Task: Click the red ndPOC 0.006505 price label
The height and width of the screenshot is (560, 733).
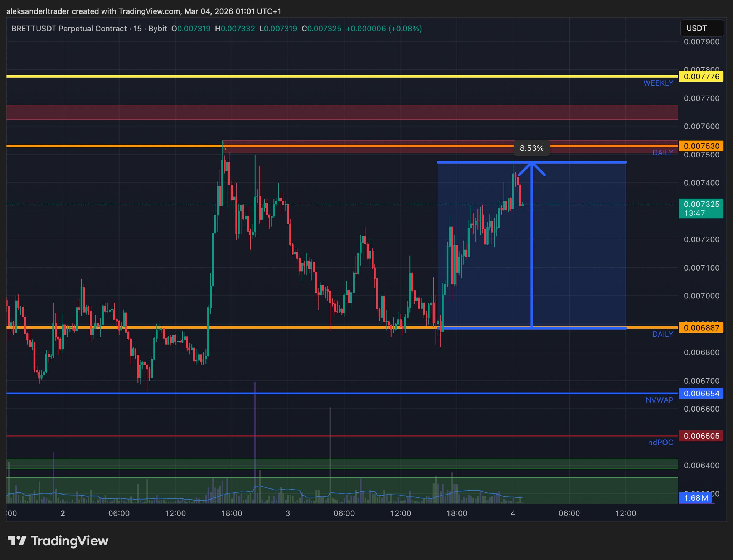Action: click(701, 436)
